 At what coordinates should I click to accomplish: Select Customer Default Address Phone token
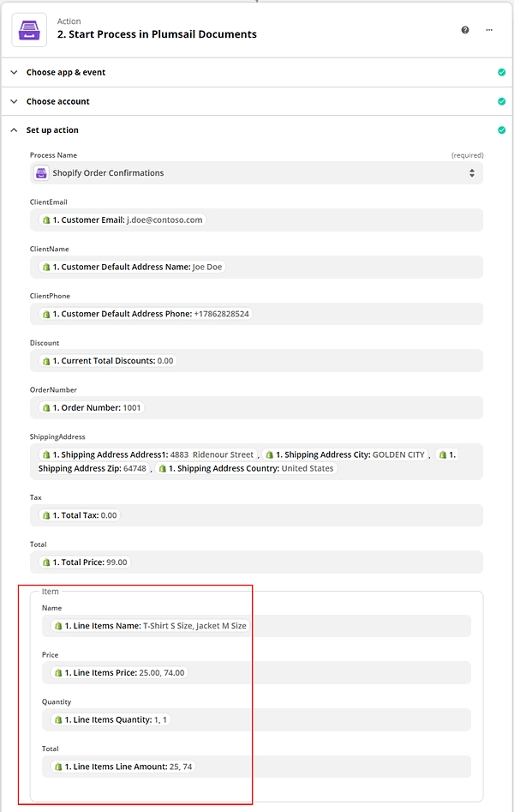click(x=146, y=314)
